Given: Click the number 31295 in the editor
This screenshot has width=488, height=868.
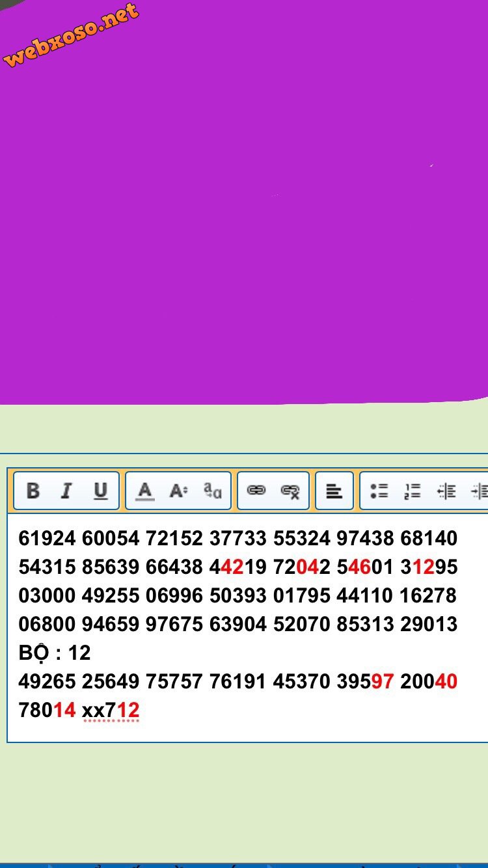Looking at the screenshot, I should point(429,567).
